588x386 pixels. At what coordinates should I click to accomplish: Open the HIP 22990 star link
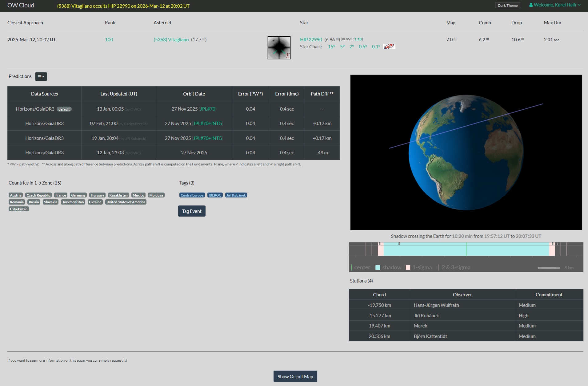pos(311,39)
